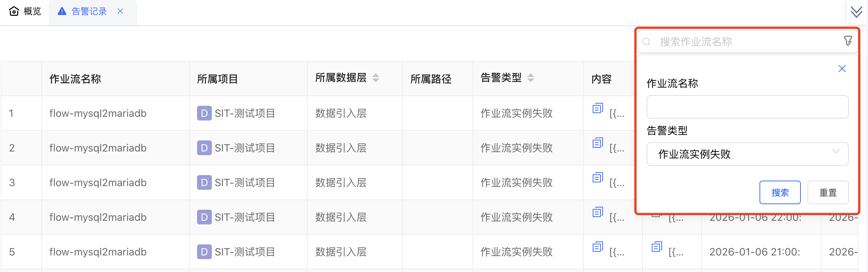Click the magnifier icon in the search field
868x272 pixels.
646,42
